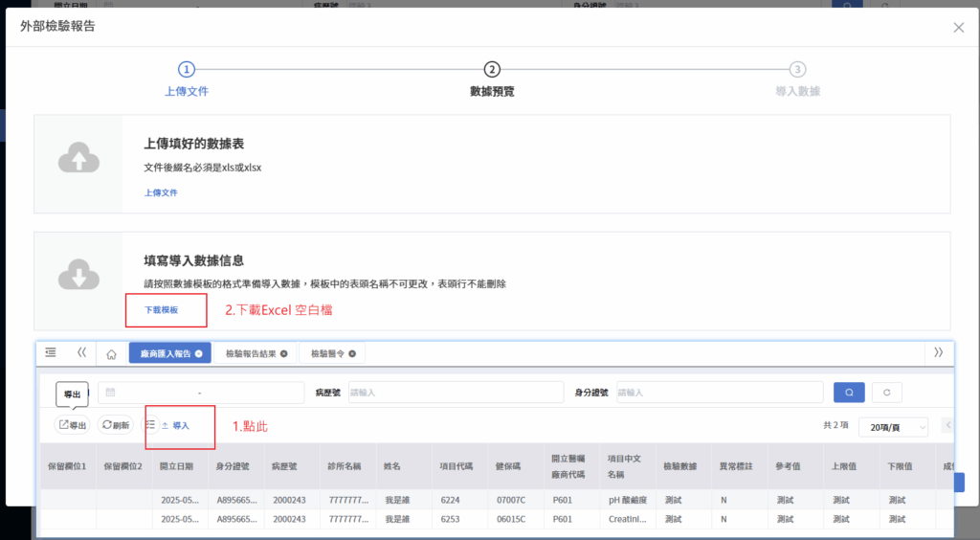980x540 pixels.
Task: Close the 外部檢驗報告 dialog
Action: [x=958, y=28]
